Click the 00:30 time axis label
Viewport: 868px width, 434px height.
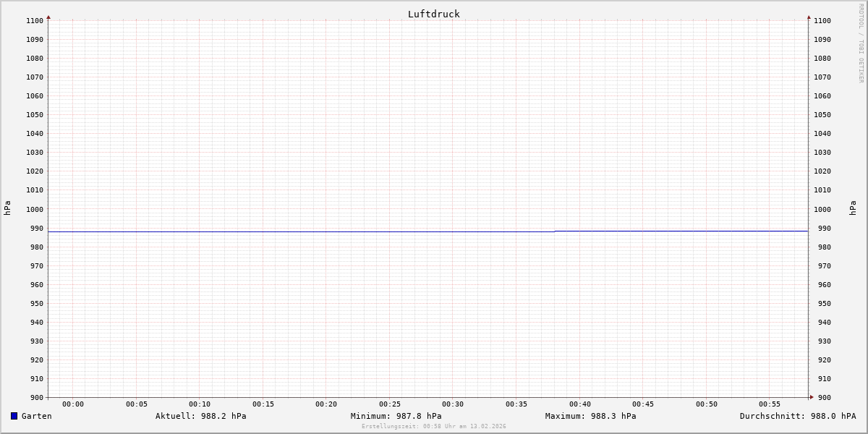coord(453,404)
